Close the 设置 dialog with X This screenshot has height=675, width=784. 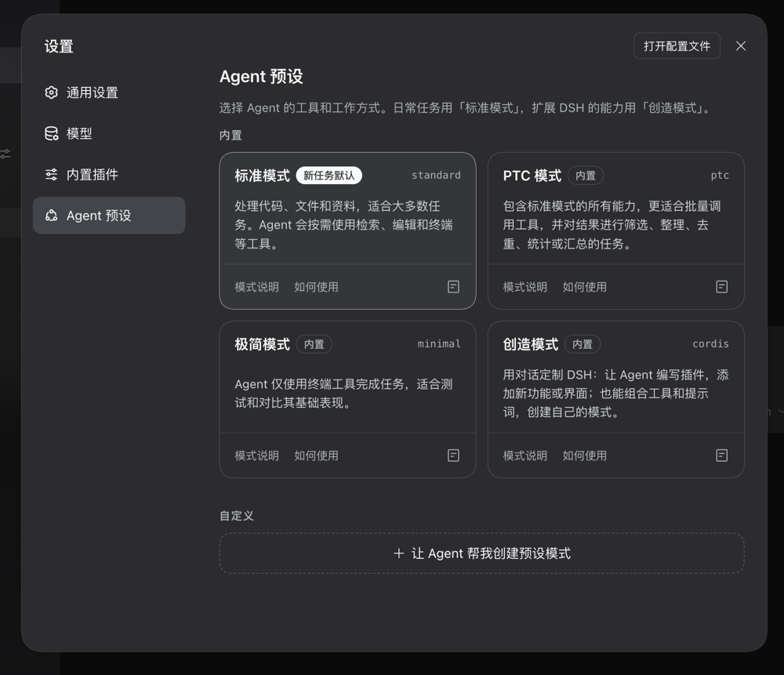point(741,46)
